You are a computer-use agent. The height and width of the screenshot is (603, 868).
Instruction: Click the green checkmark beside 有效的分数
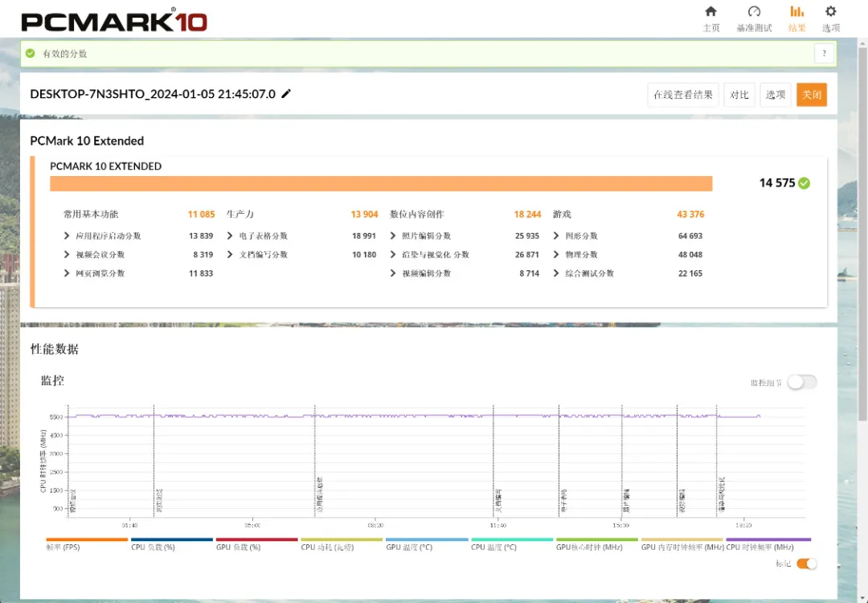pos(31,54)
